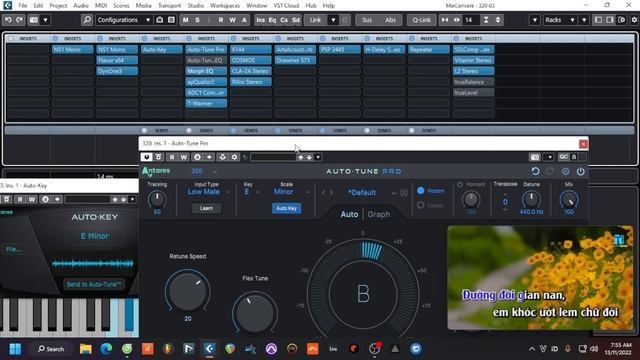Close the Auto-Tune Pro plugin window

coord(583,144)
